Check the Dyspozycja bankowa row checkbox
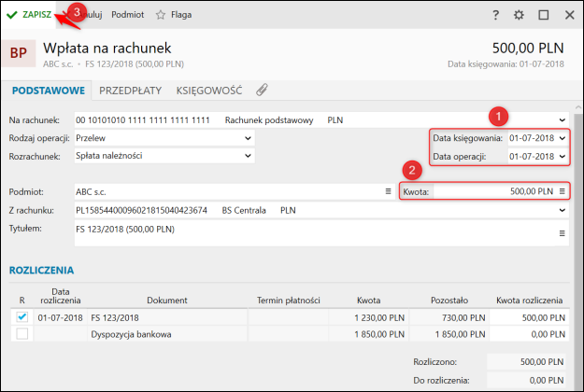 (22, 333)
